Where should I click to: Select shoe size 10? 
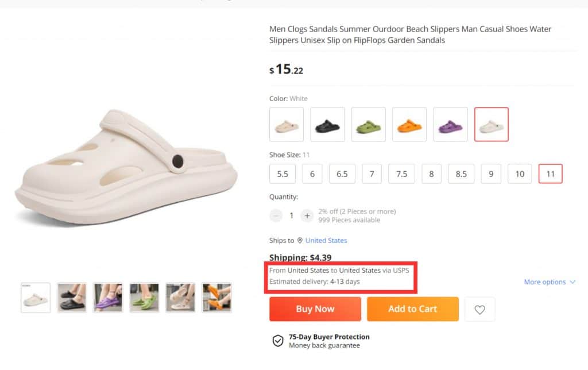pyautogui.click(x=520, y=174)
